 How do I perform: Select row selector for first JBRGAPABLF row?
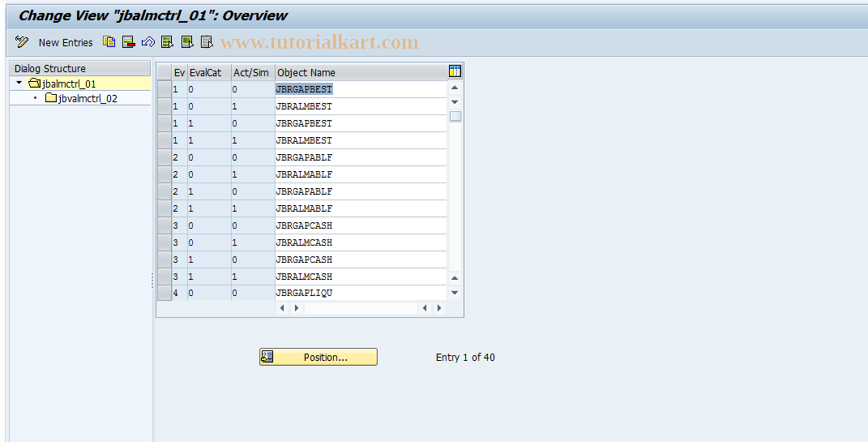(165, 157)
